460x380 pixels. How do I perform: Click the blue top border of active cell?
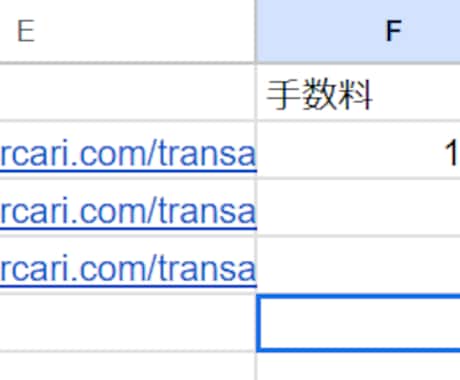click(358, 296)
